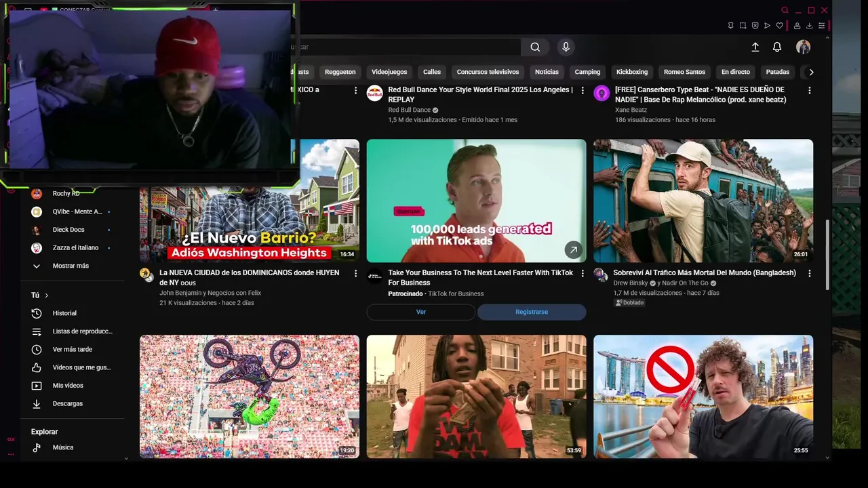The width and height of the screenshot is (868, 488).
Task: Click browser tab search magnifier
Action: click(785, 10)
